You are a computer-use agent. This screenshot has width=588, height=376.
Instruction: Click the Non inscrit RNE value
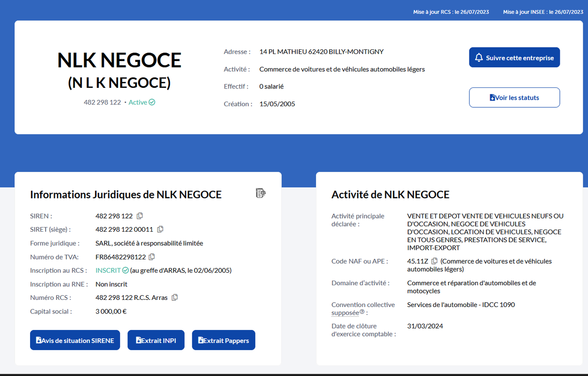(111, 284)
